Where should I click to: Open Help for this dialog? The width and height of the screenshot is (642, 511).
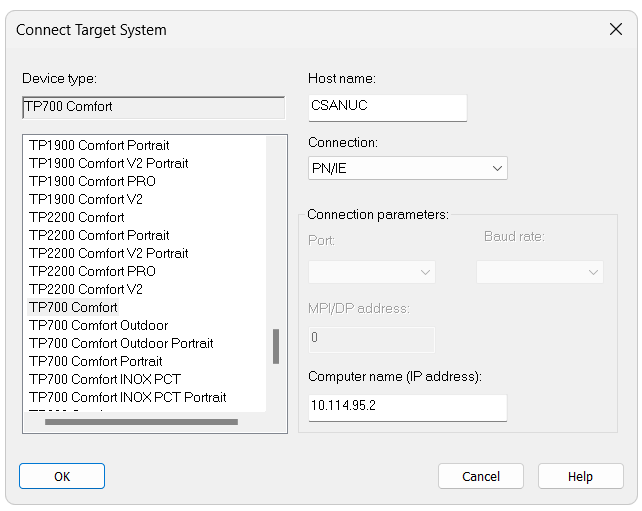(x=581, y=476)
